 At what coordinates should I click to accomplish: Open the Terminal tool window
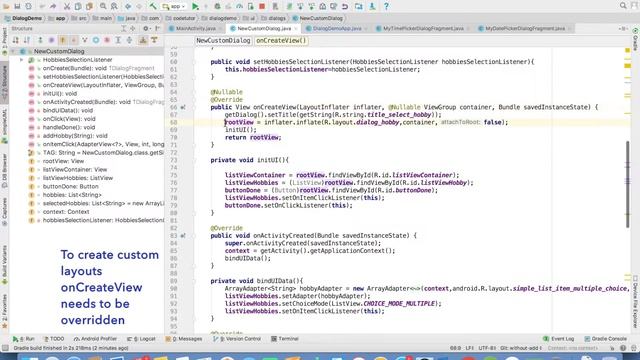click(284, 339)
